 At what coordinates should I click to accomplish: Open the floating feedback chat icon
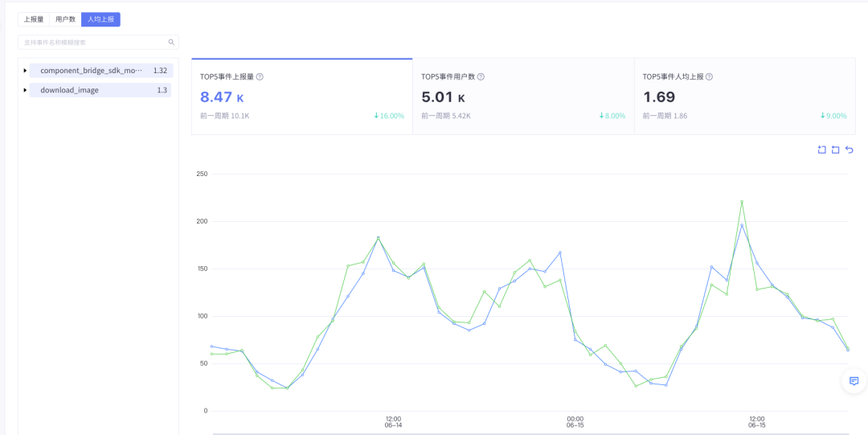[x=854, y=381]
